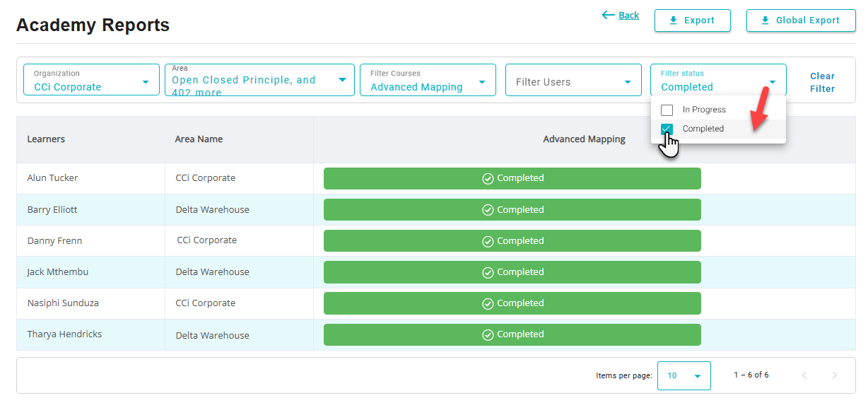
Task: Click previous page arrow in pagination
Action: click(x=804, y=375)
